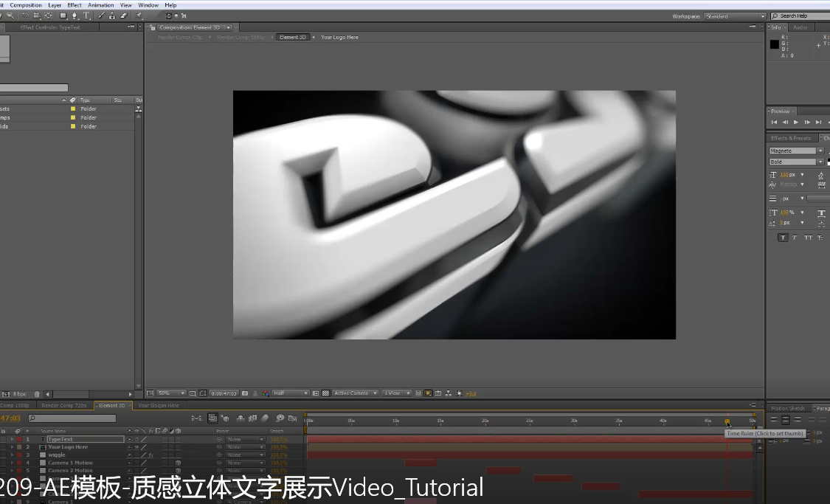
Task: Select the Horizontal Type tool
Action: [x=86, y=15]
